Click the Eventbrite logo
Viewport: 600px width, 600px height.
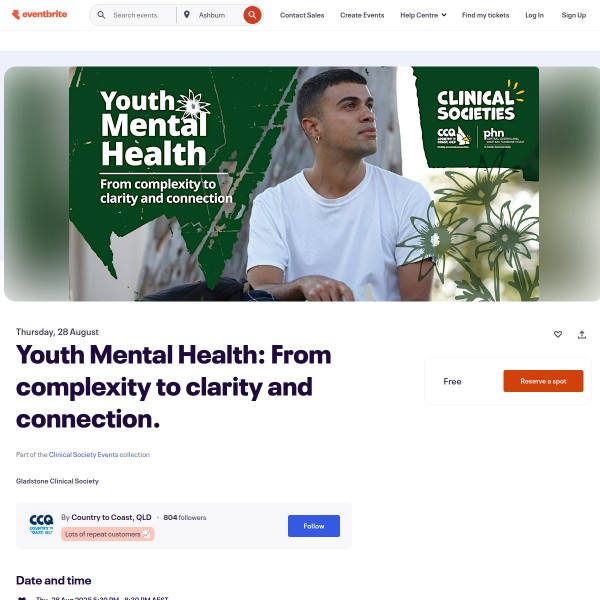tap(39, 15)
